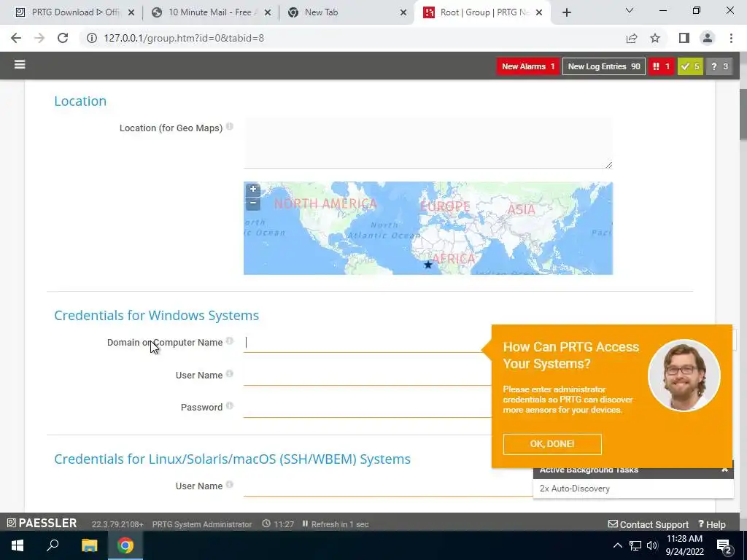747x560 pixels.
Task: Show hidden system tray icons
Action: [x=617, y=545]
